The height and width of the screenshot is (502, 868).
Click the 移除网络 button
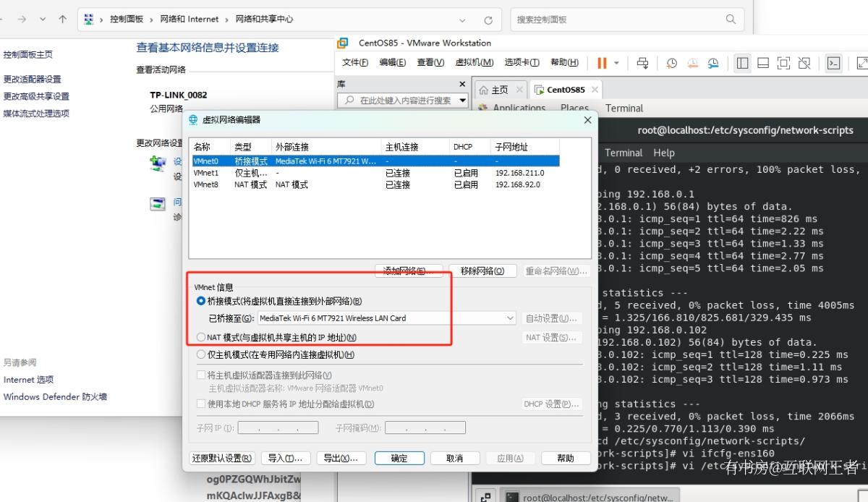click(x=482, y=271)
